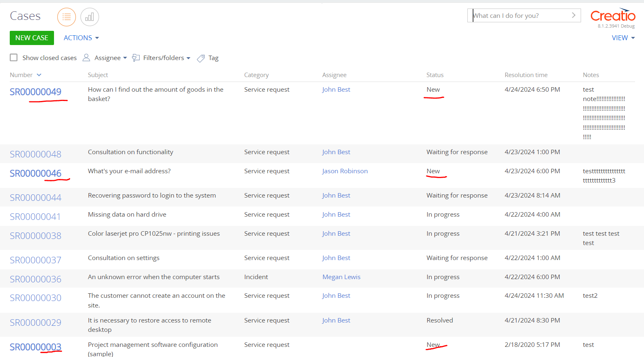Open Jason Robinson assignee link

345,171
